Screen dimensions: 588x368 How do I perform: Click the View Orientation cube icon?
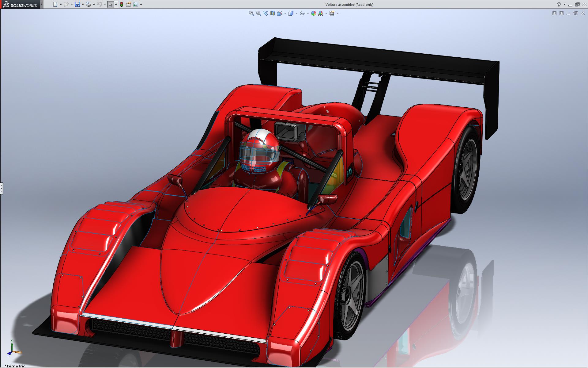click(x=279, y=13)
